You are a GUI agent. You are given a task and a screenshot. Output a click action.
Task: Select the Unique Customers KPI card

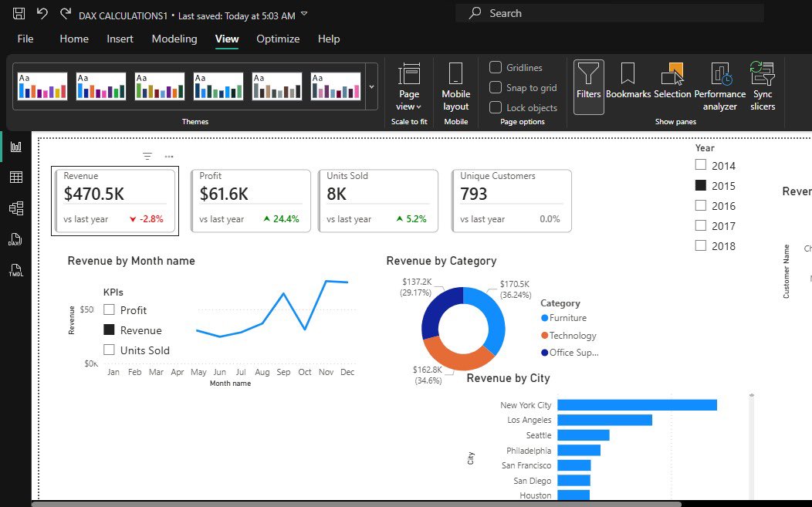(512, 201)
